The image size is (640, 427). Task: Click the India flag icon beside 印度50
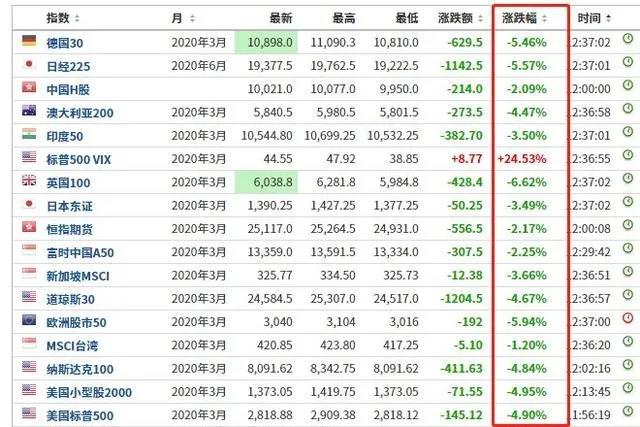click(x=29, y=134)
